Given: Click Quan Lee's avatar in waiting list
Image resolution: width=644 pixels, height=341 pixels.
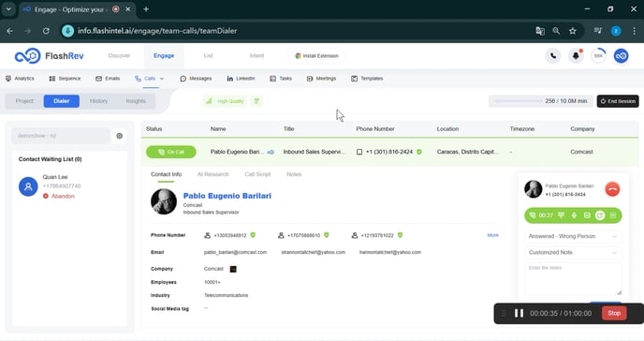Looking at the screenshot, I should [28, 186].
